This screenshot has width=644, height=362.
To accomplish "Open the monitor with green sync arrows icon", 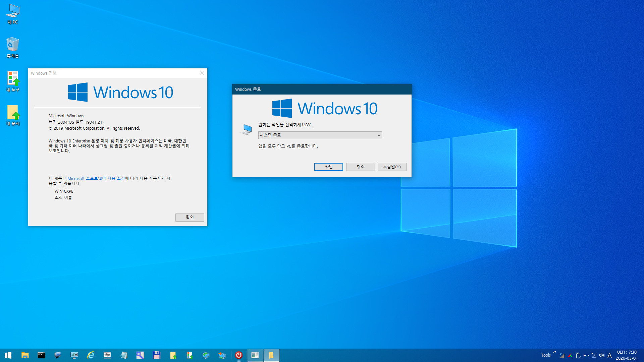I will click(x=206, y=355).
